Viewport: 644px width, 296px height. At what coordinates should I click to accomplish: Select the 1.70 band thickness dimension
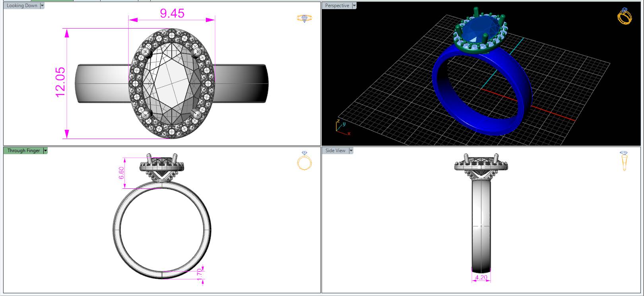[200, 274]
